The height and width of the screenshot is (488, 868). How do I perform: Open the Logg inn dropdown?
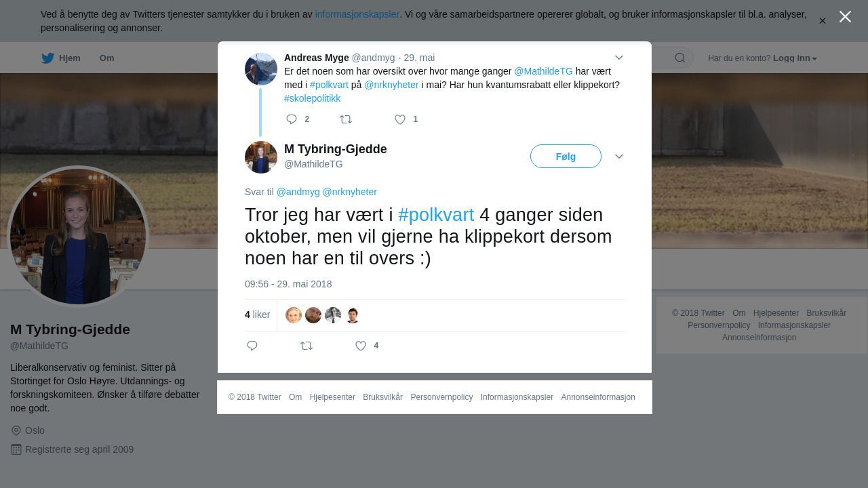(795, 58)
